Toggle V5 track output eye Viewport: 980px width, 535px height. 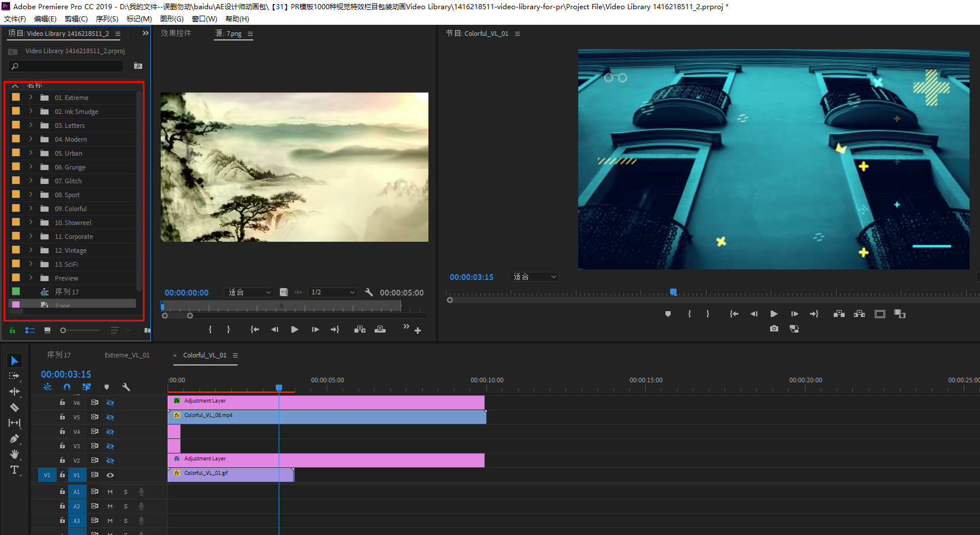click(110, 417)
